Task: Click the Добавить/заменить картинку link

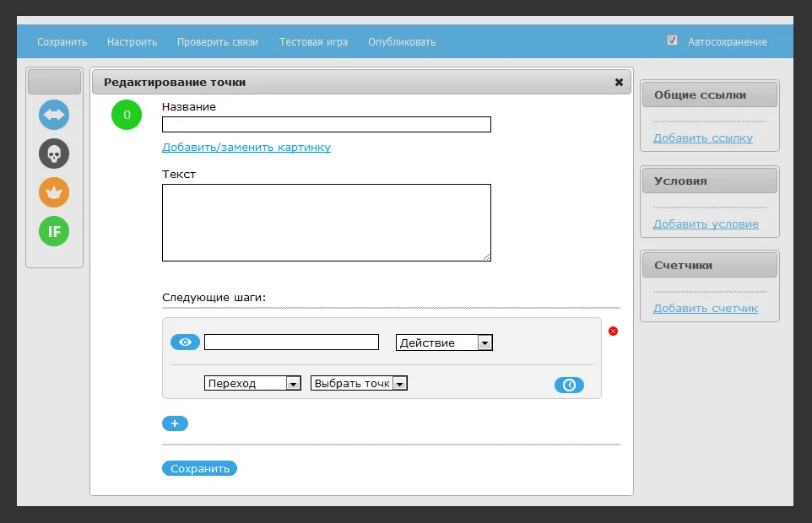Action: pos(246,148)
